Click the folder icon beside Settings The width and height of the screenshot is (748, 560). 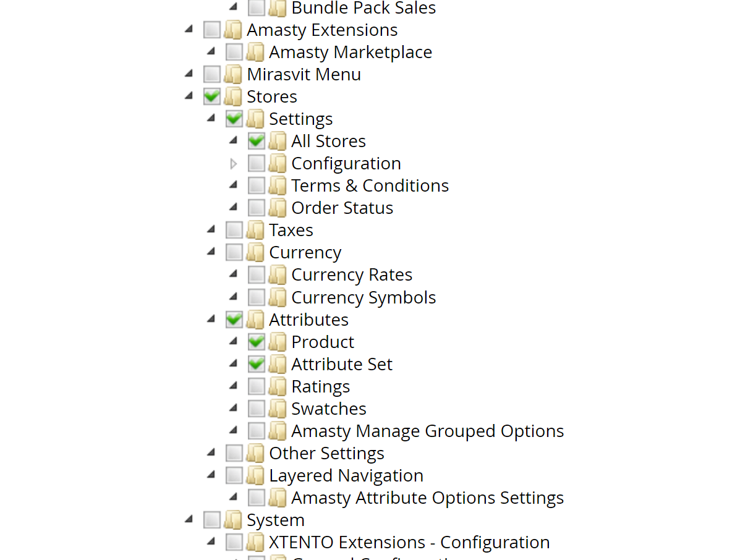pos(255,119)
